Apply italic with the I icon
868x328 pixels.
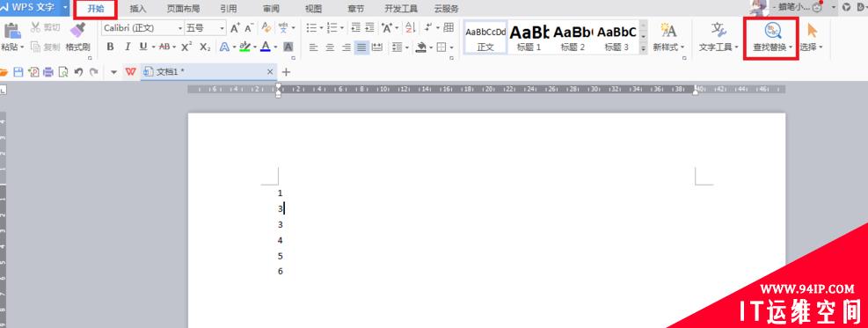(128, 47)
